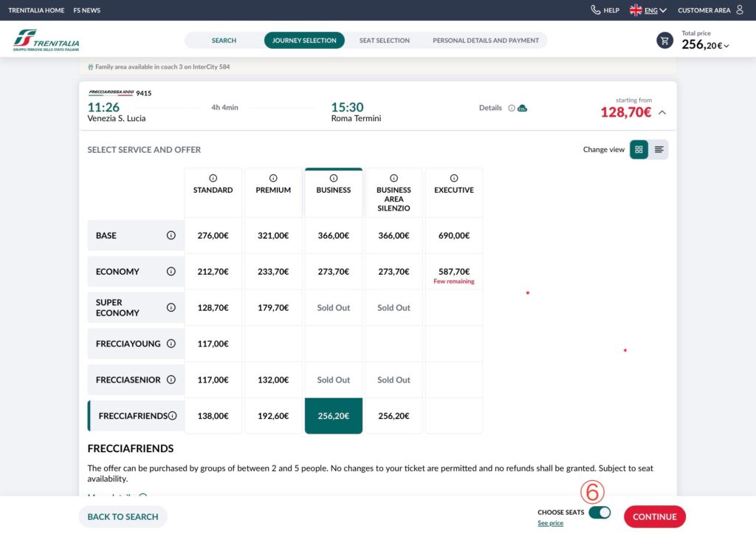
Task: Show info for FRECCIAYOUNG offer
Action: (x=171, y=343)
